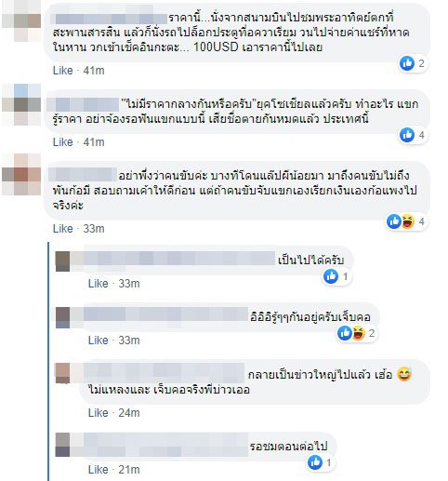This screenshot has width=448, height=481.
Task: Click the laughing reaction on the เจ็บคอ reply
Action: point(358,333)
